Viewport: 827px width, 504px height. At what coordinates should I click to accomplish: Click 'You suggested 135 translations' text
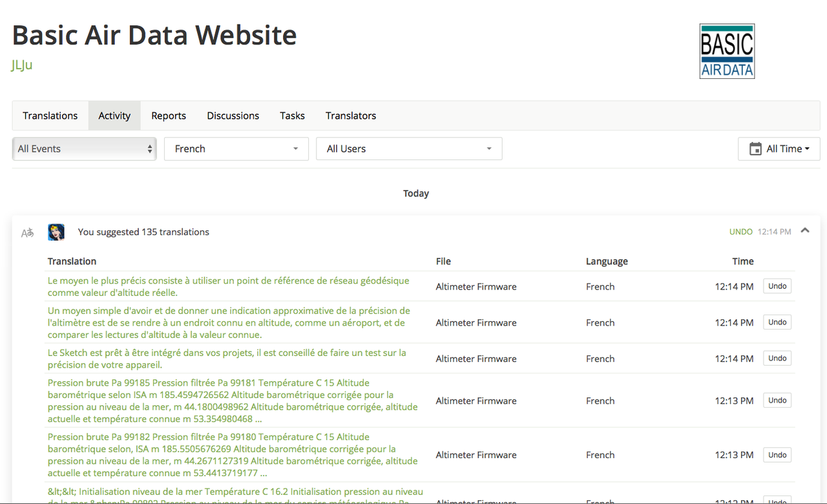(x=143, y=232)
